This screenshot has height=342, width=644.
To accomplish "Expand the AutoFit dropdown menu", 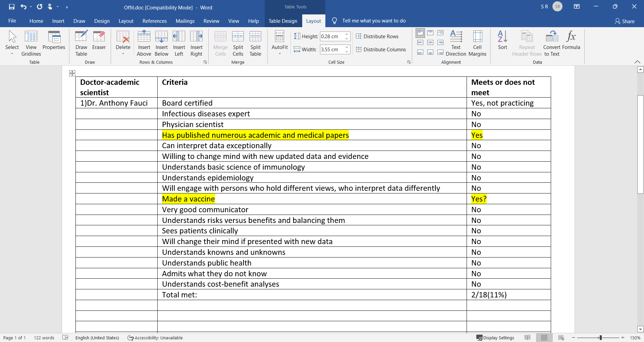I will 280,54.
